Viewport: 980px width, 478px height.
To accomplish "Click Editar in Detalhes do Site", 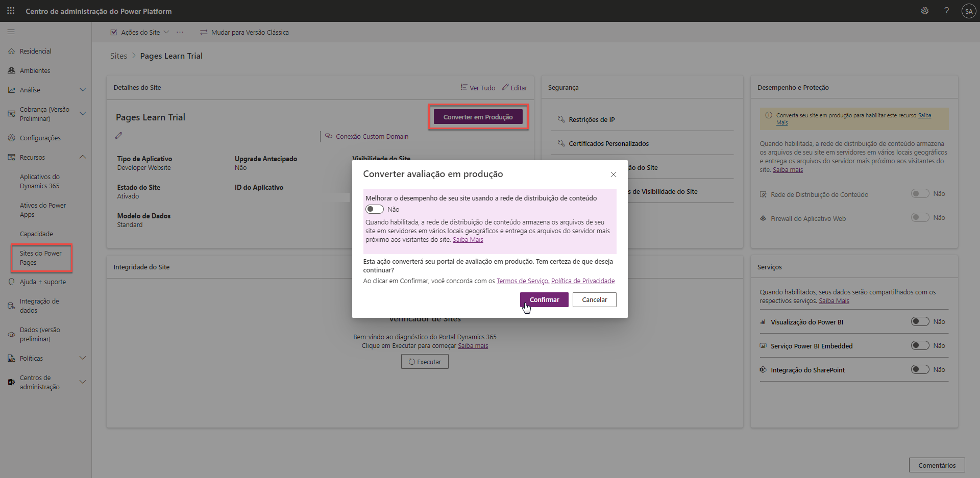I will pos(514,88).
